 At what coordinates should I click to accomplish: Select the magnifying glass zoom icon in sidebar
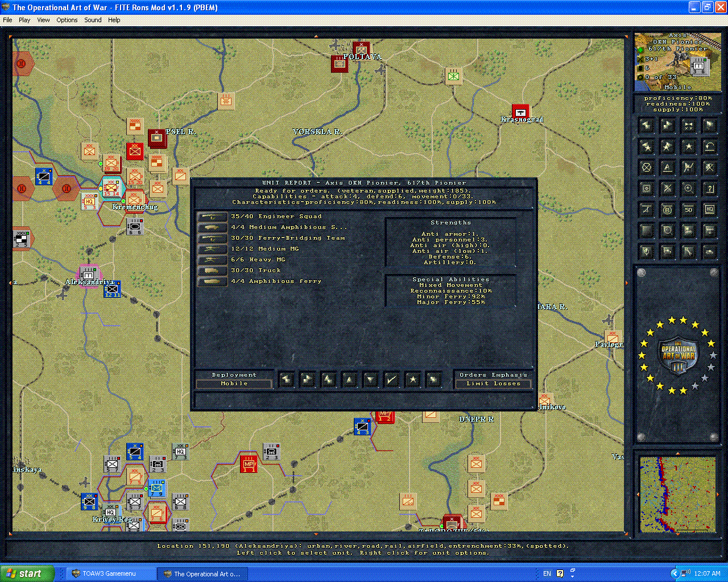click(688, 188)
